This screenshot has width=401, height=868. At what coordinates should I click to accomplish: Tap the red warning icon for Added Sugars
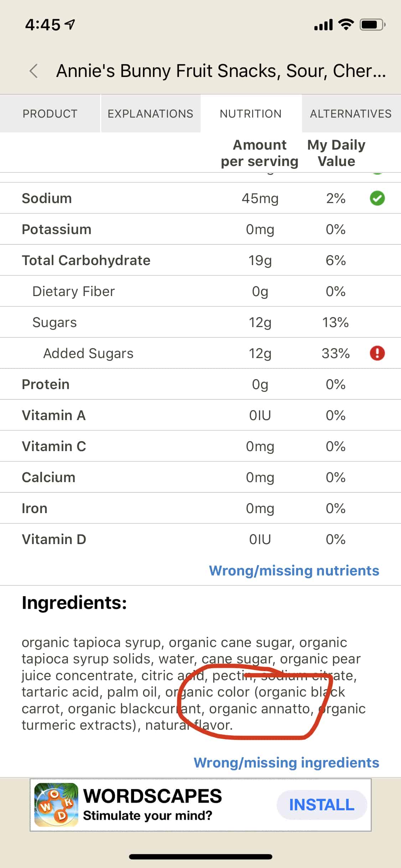[377, 353]
